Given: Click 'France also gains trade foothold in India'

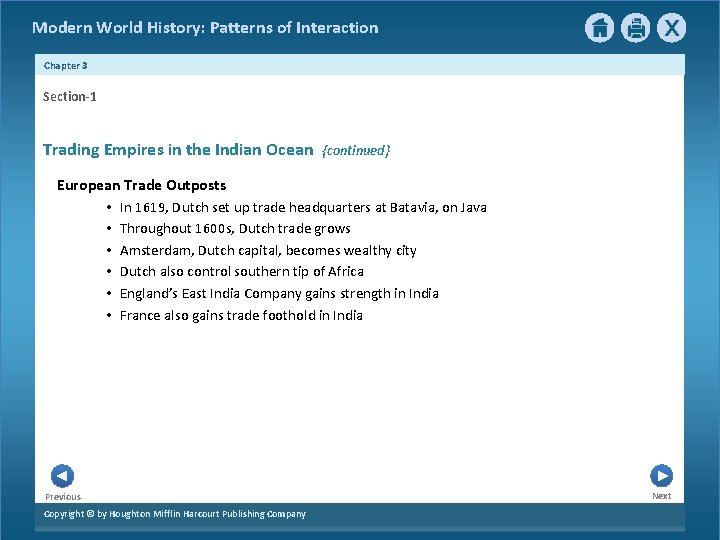Looking at the screenshot, I should click(241, 315).
